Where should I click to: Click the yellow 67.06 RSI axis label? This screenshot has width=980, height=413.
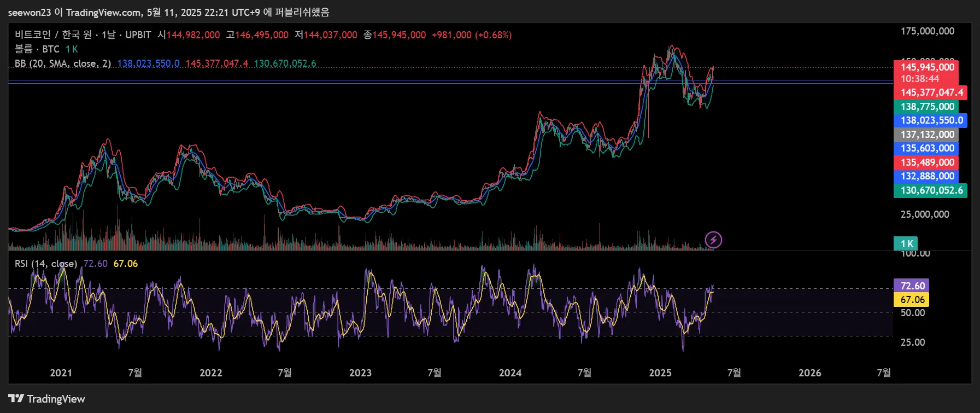coord(912,300)
